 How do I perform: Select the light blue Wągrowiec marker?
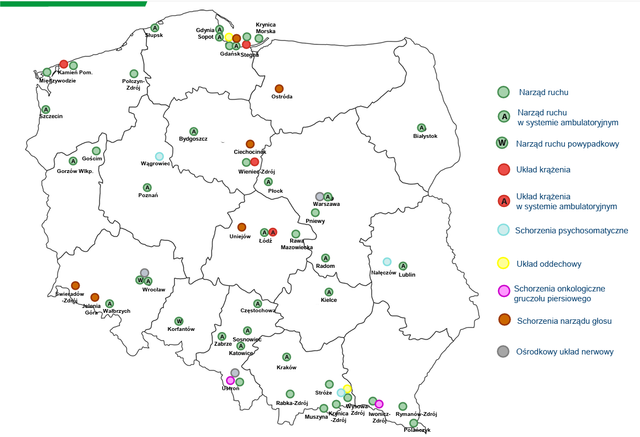pyautogui.click(x=159, y=156)
